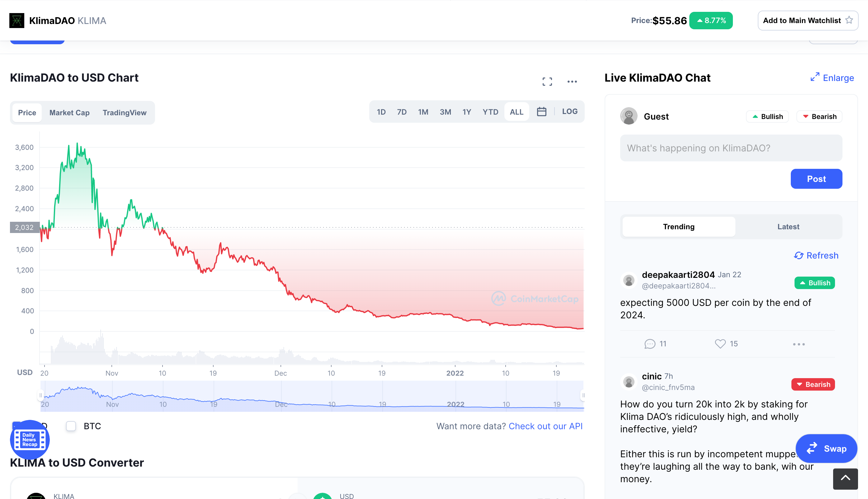
Task: Open the Check out our API link
Action: [545, 426]
